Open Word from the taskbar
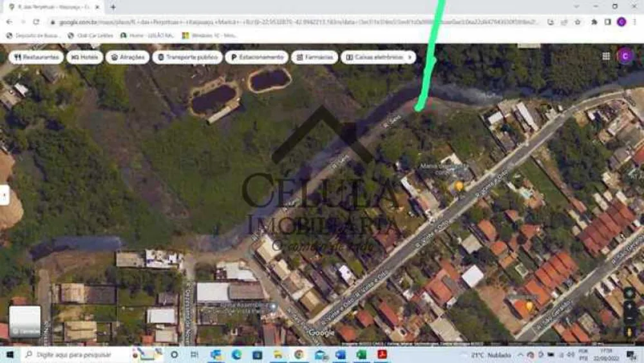644x363 pixels. [x=341, y=355]
